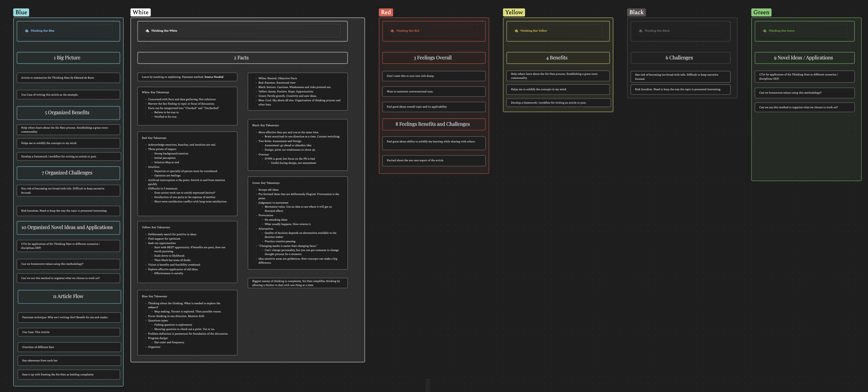868x392 pixels.
Task: Select the '4 Benefits' heading card
Action: coord(558,58)
